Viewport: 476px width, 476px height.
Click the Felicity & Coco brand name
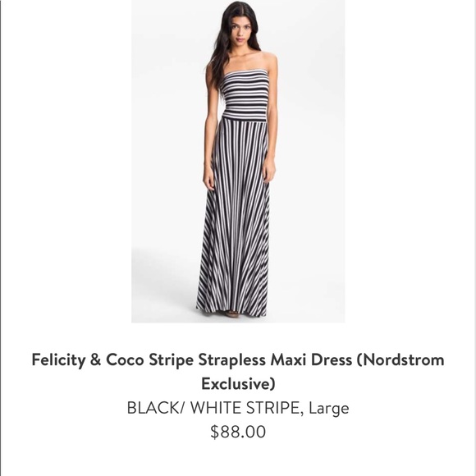point(88,359)
